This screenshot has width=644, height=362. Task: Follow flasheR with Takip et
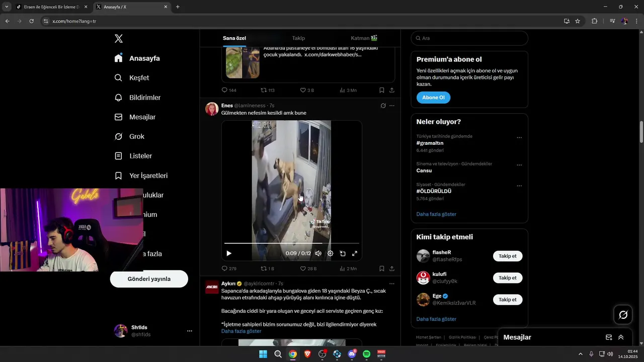point(508,256)
